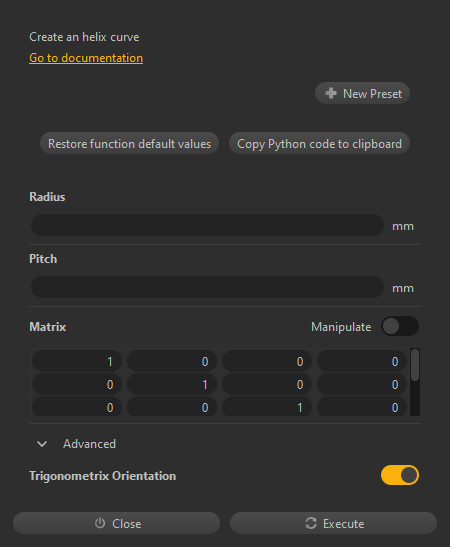This screenshot has width=450, height=547.
Task: Click the power icon on Close button
Action: (100, 523)
